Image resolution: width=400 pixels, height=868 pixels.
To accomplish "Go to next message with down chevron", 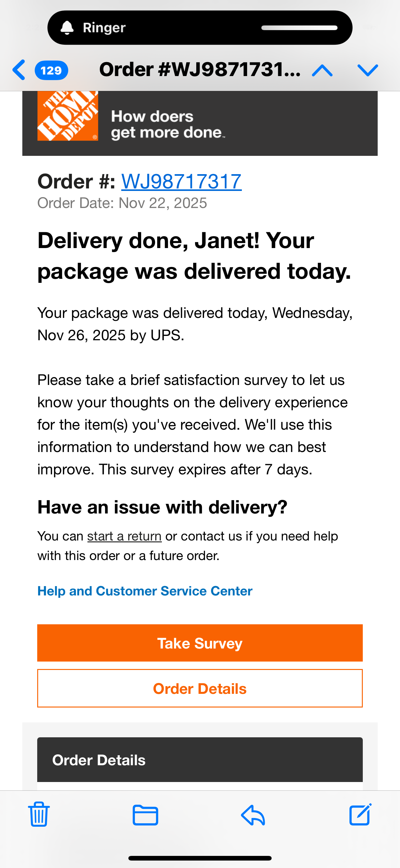I will pos(368,70).
